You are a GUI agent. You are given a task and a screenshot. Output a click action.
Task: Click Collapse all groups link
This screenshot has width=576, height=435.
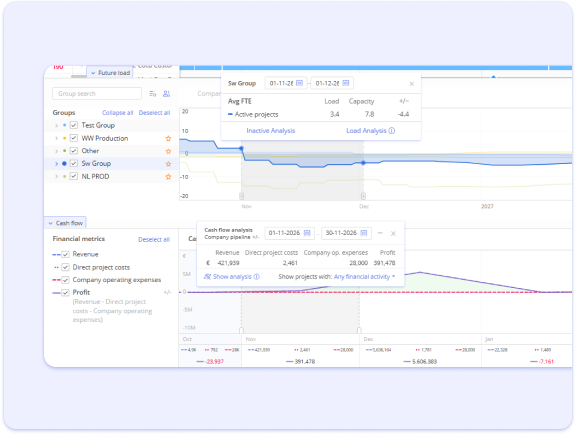[117, 113]
